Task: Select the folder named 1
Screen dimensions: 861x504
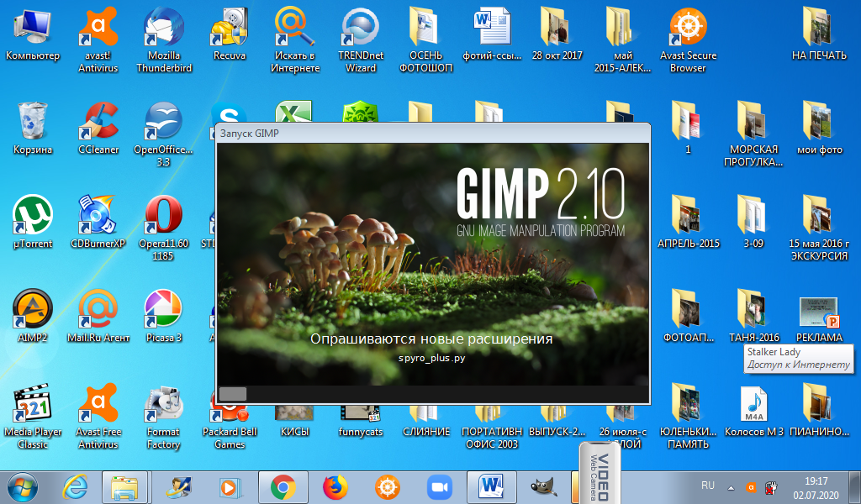Action: click(x=688, y=128)
